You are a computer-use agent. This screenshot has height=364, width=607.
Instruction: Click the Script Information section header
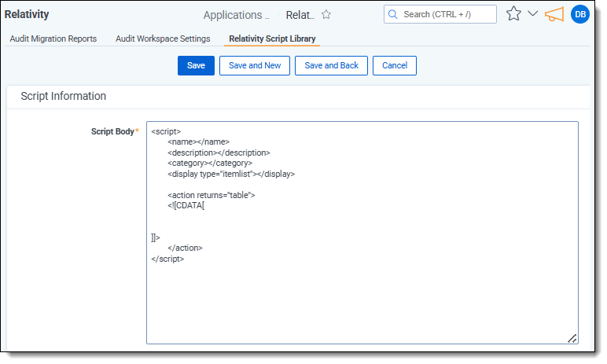tap(64, 96)
